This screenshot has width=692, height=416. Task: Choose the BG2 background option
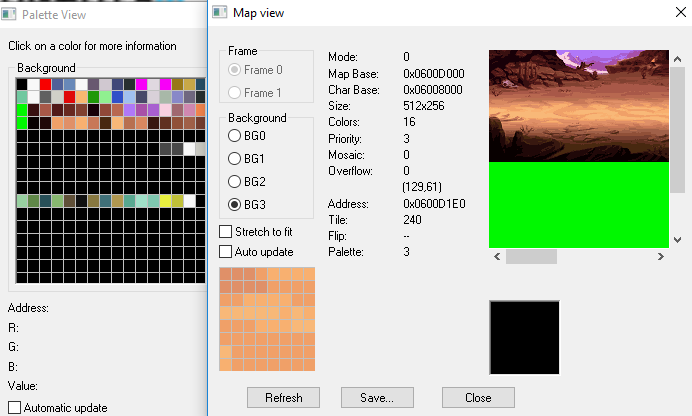click(x=235, y=182)
